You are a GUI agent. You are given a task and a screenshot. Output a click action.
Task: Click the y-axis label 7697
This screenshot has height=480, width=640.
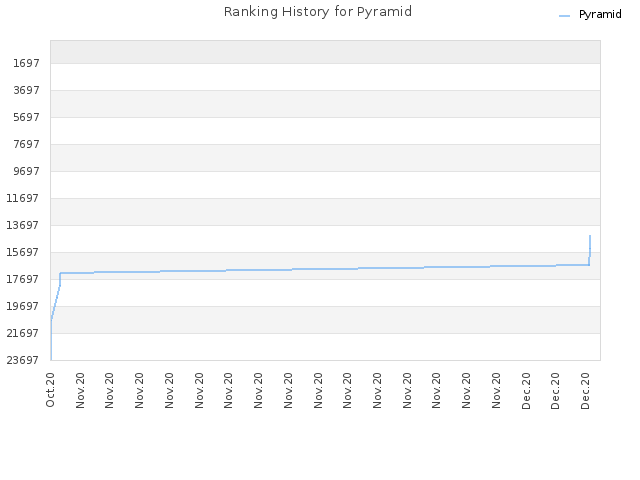[26, 144]
